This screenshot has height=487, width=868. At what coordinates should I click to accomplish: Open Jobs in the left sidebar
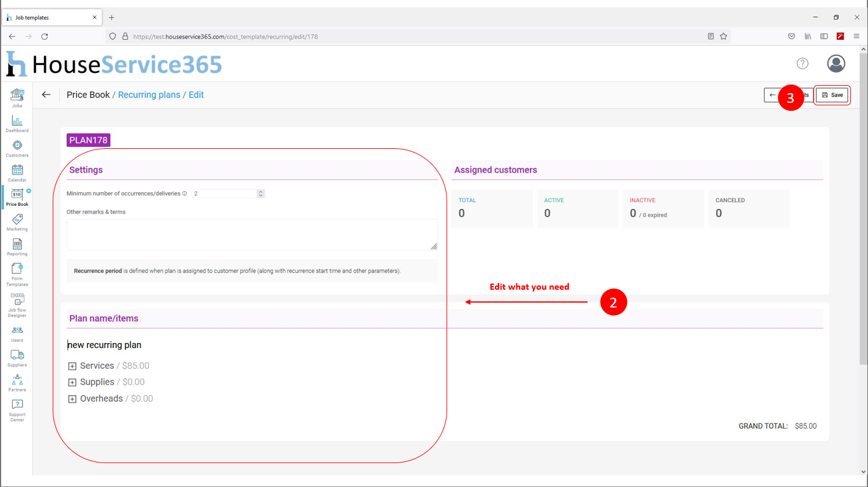pos(17,97)
